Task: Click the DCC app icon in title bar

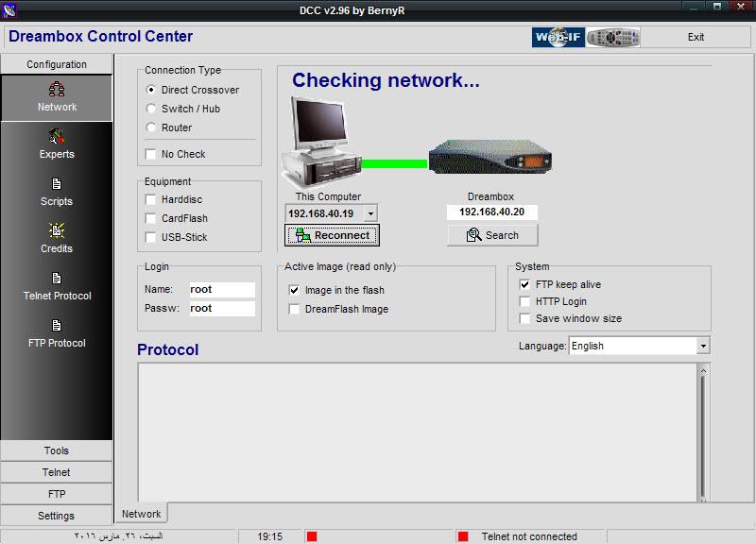Action: pos(9,9)
